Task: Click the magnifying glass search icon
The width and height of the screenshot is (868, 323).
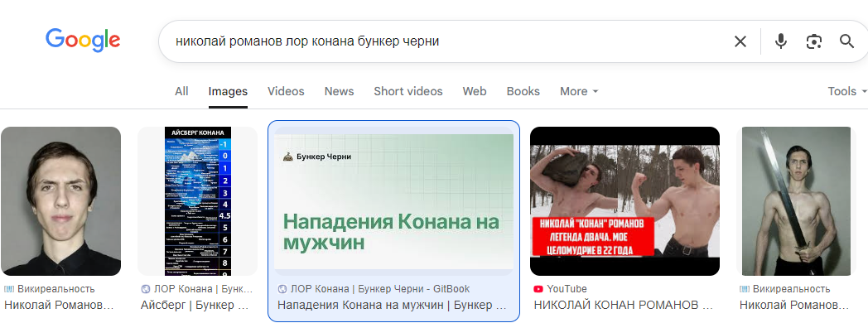Action: coord(847,41)
